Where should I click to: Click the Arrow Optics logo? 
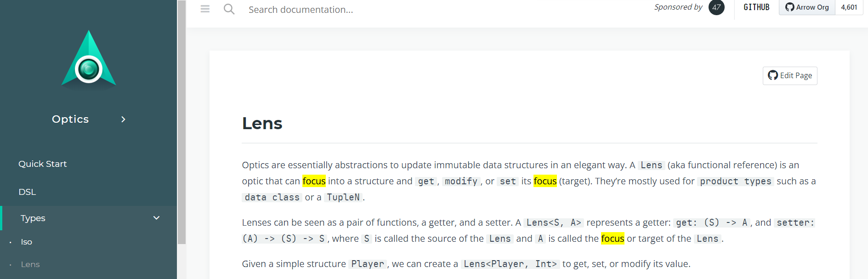point(89,58)
